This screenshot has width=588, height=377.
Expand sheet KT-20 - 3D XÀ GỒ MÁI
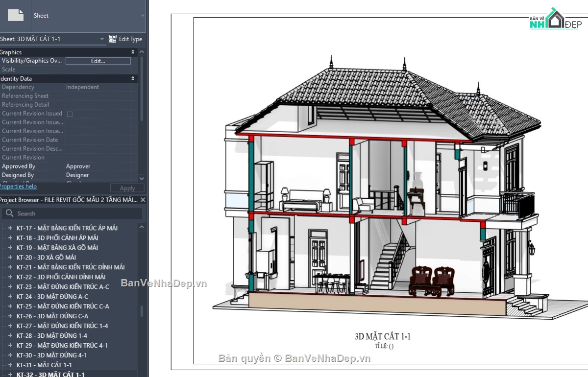tap(10, 258)
